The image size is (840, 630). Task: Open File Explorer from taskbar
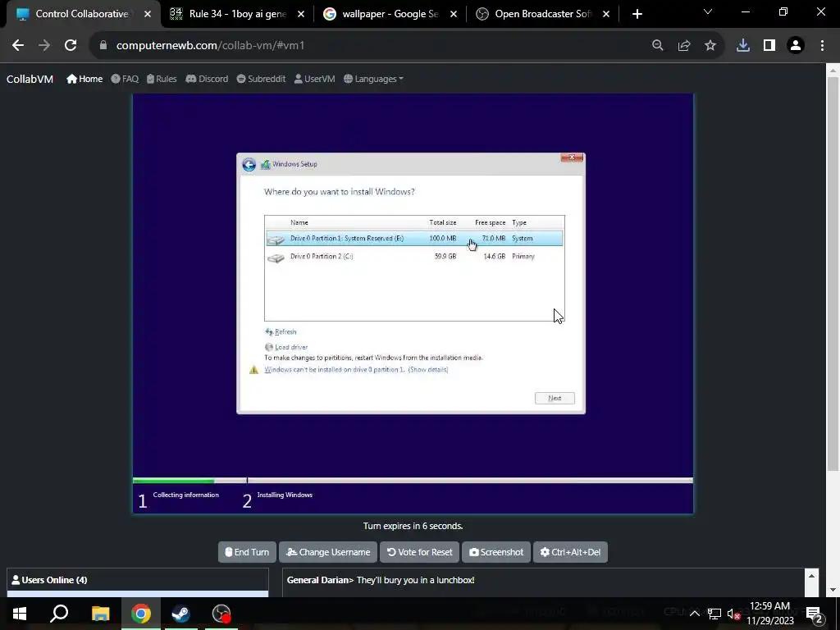point(100,614)
